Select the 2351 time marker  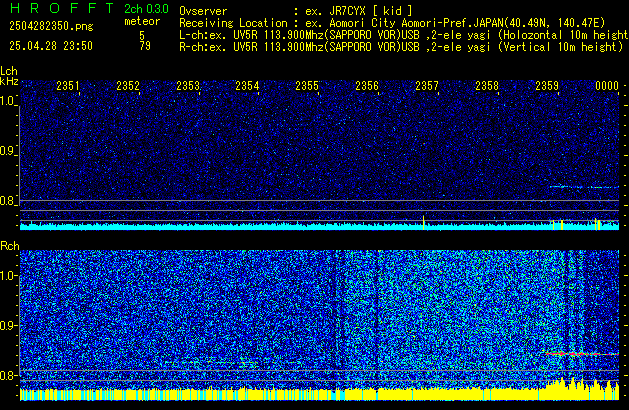click(68, 86)
